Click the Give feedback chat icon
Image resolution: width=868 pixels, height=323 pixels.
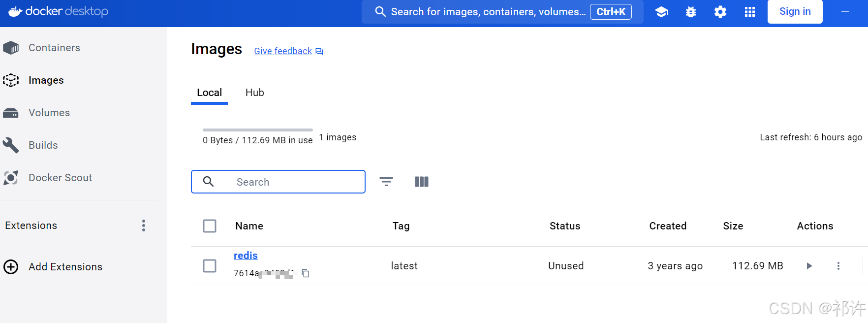click(319, 51)
